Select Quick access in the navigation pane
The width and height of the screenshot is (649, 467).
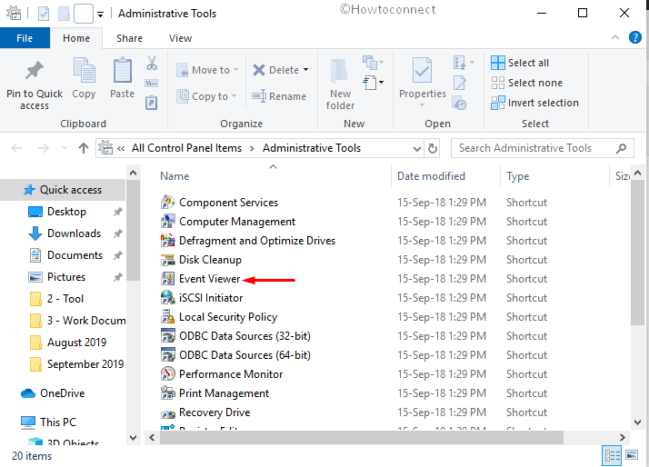(x=62, y=190)
